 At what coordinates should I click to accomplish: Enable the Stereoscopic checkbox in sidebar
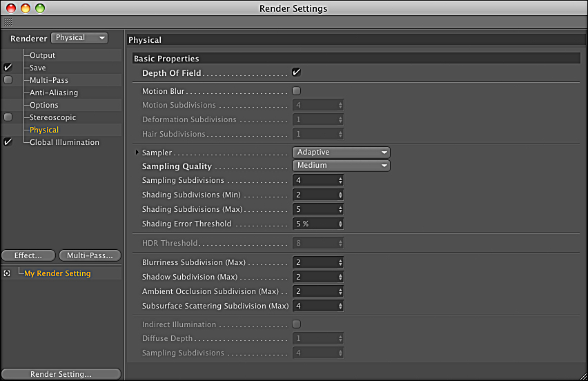tap(8, 117)
